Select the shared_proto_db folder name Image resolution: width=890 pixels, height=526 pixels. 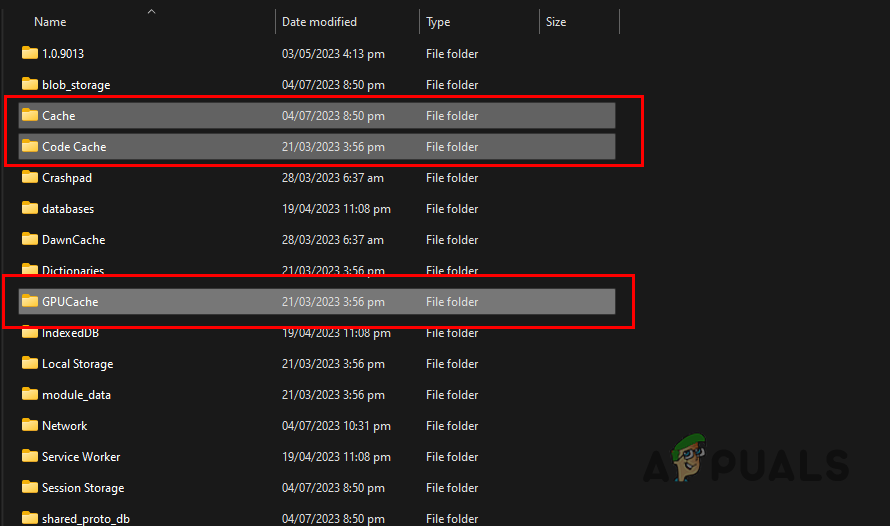point(86,519)
